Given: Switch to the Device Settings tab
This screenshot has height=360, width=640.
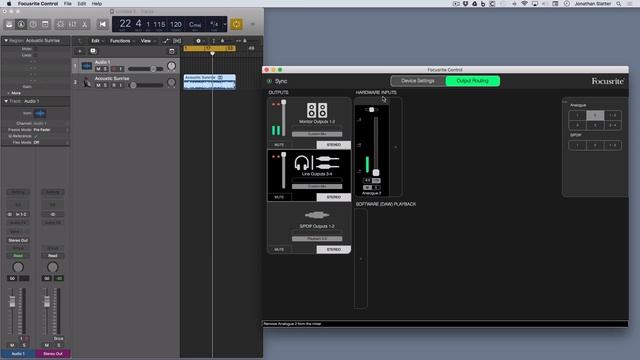Looking at the screenshot, I should tap(418, 81).
